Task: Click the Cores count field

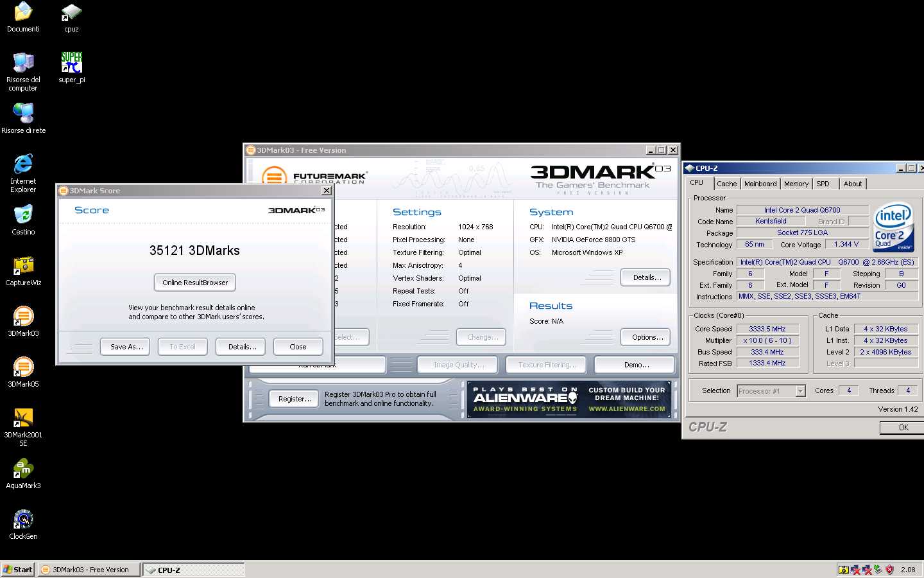Action: 848,390
